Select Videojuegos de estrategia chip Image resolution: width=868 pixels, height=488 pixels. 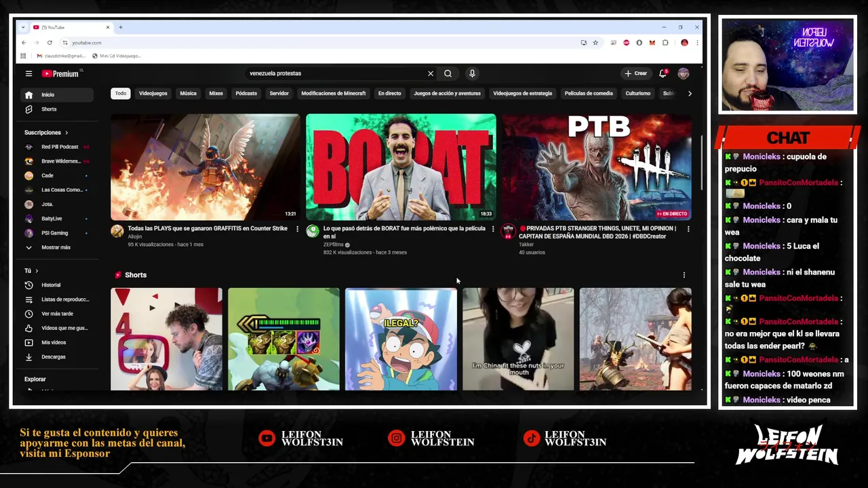coord(523,94)
